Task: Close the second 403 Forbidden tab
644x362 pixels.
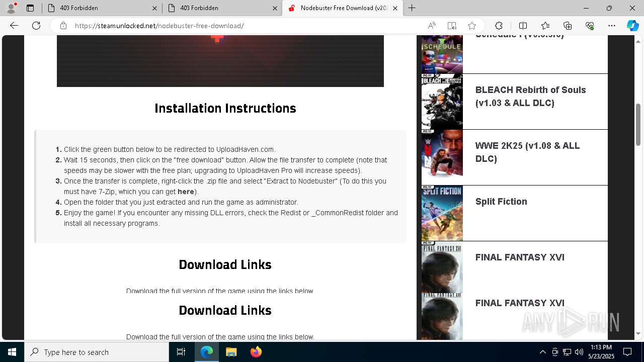Action: tap(275, 8)
